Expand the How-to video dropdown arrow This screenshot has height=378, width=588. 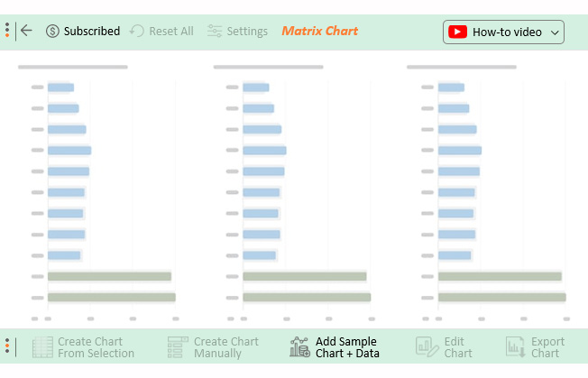point(555,32)
